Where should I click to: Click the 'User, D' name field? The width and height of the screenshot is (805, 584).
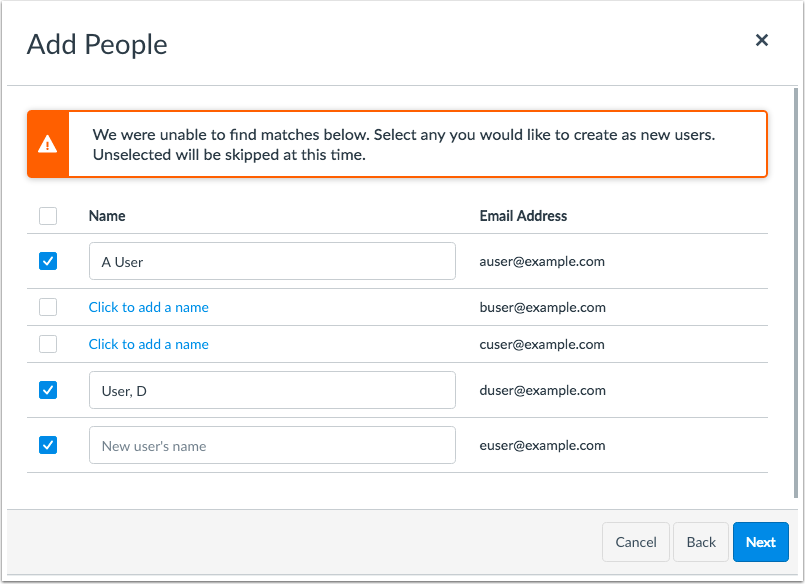pos(272,390)
